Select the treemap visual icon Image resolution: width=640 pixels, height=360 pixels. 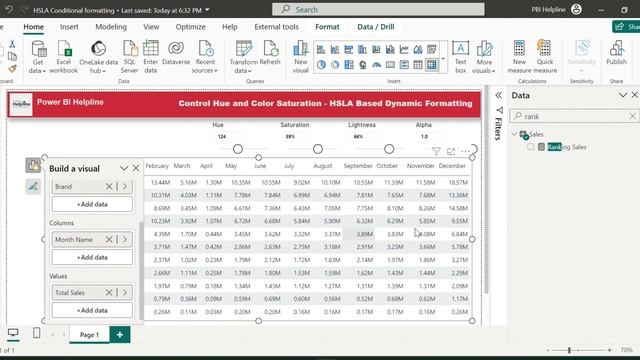[349, 65]
